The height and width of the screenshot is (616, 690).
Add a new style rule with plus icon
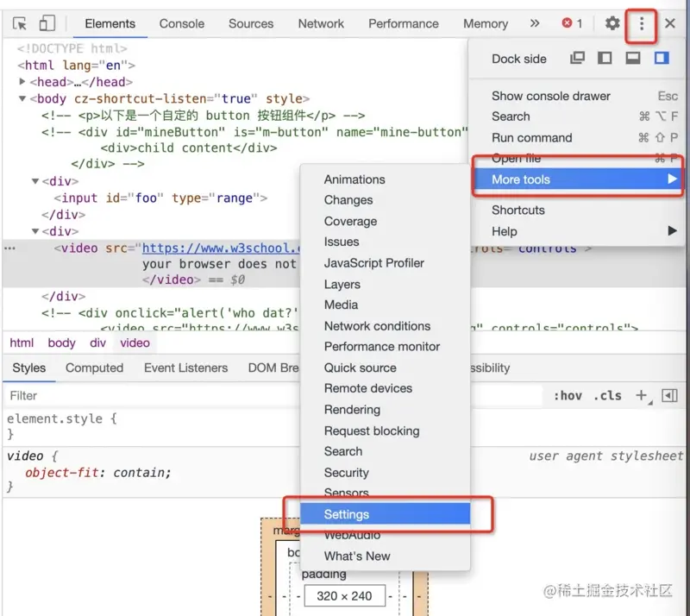pyautogui.click(x=642, y=395)
